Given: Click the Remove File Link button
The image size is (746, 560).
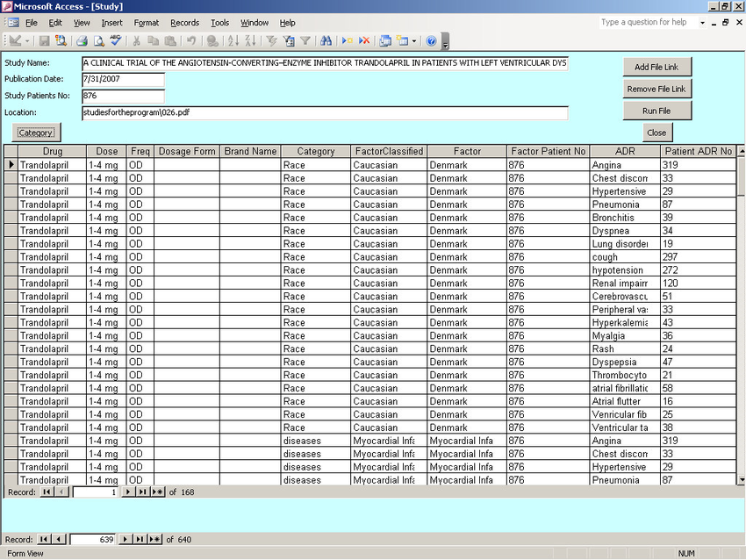Looking at the screenshot, I should pos(656,89).
